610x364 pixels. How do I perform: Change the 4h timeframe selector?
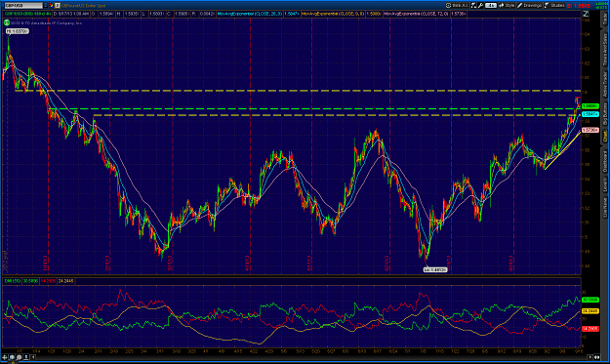(x=491, y=6)
